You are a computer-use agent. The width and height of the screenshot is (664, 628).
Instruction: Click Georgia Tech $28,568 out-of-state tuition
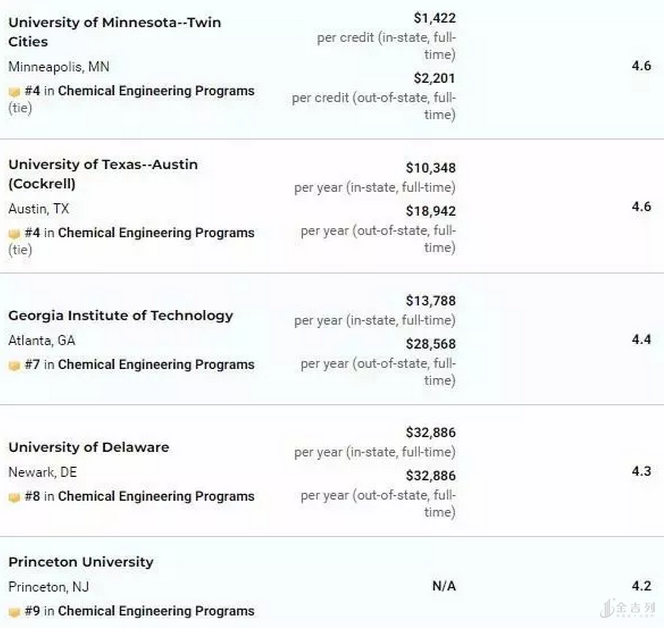point(430,344)
